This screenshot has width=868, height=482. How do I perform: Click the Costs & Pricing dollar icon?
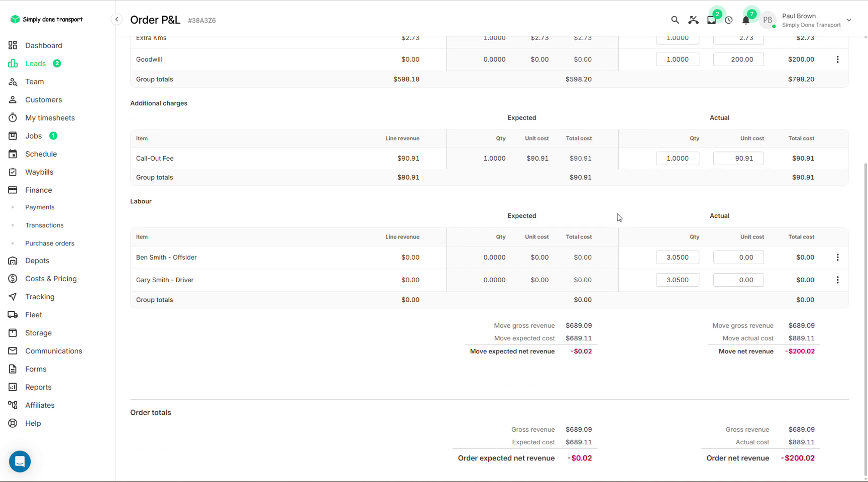pos(13,279)
